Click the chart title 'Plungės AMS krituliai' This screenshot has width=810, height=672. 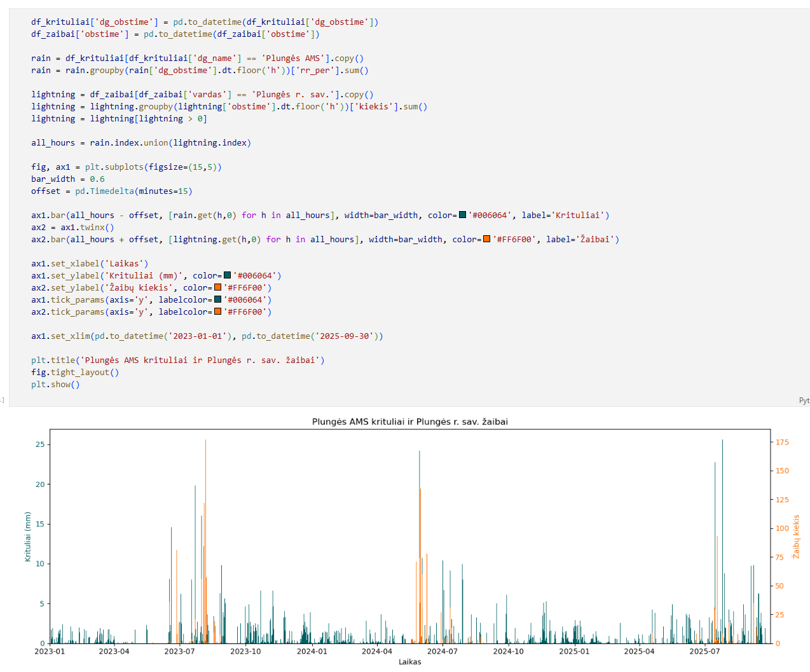click(x=409, y=422)
